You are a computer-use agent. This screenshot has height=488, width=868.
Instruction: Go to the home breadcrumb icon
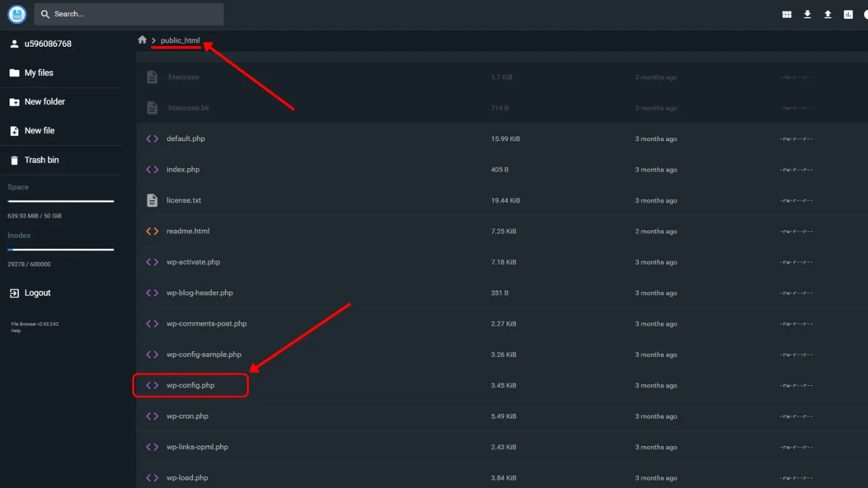point(142,40)
